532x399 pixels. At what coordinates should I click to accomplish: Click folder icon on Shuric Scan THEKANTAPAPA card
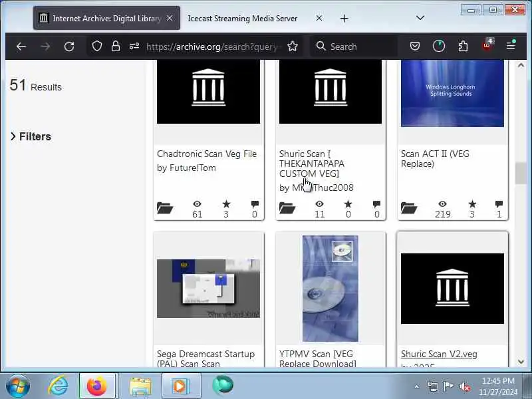287,207
